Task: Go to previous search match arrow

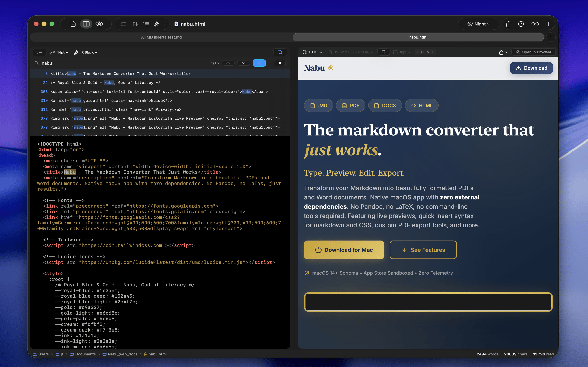Action: coord(228,63)
